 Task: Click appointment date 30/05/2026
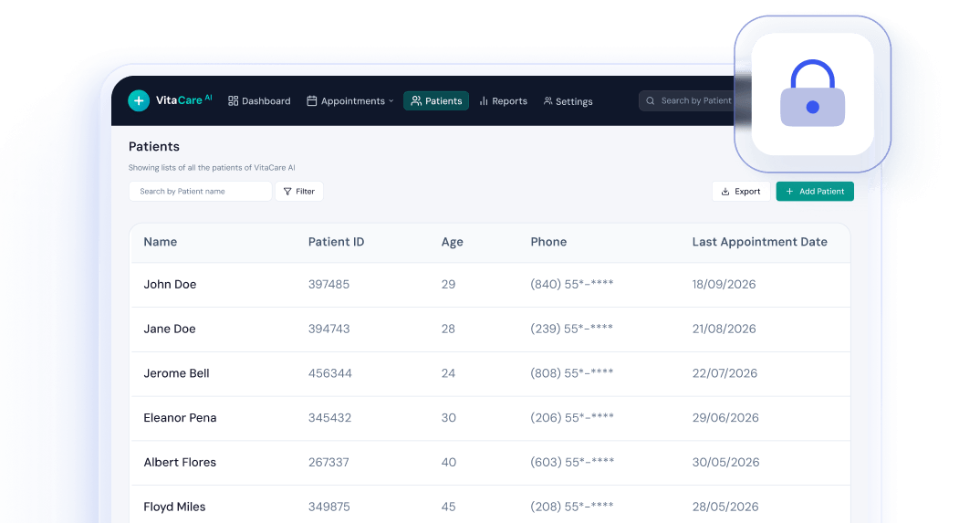pos(725,463)
